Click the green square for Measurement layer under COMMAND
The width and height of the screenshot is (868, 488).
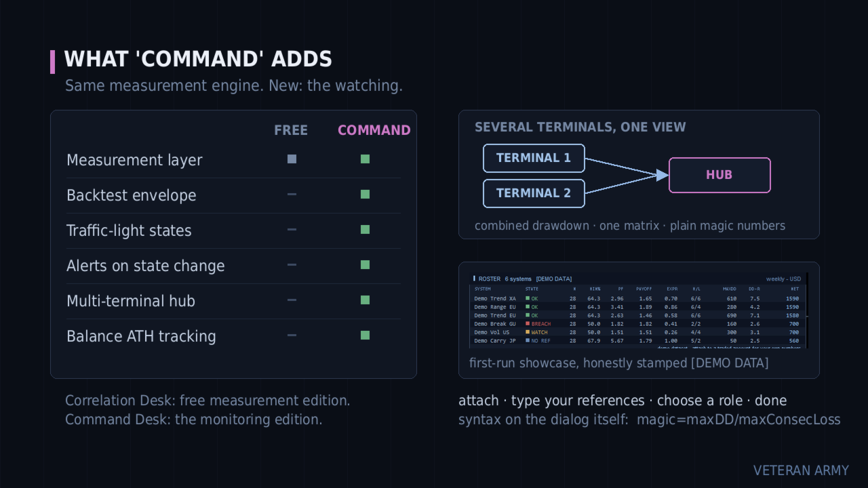365,159
